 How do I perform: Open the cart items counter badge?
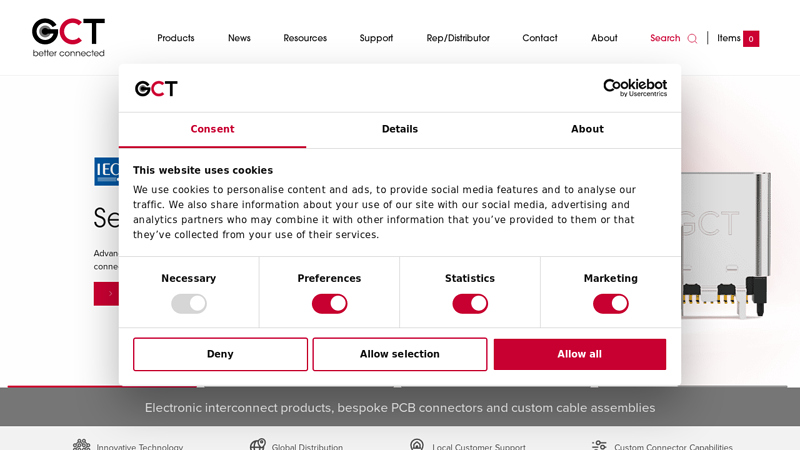click(x=751, y=39)
